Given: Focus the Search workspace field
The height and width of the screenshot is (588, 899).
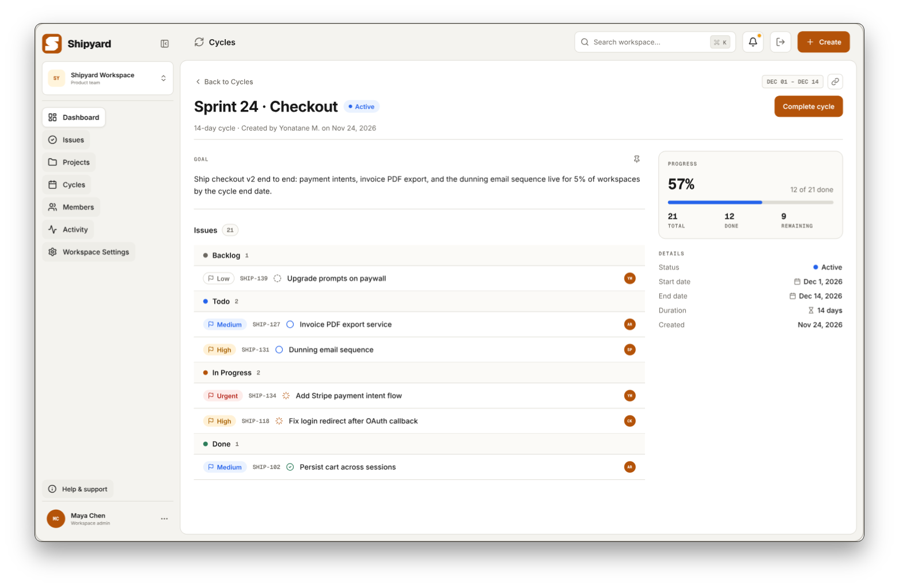Looking at the screenshot, I should [655, 42].
